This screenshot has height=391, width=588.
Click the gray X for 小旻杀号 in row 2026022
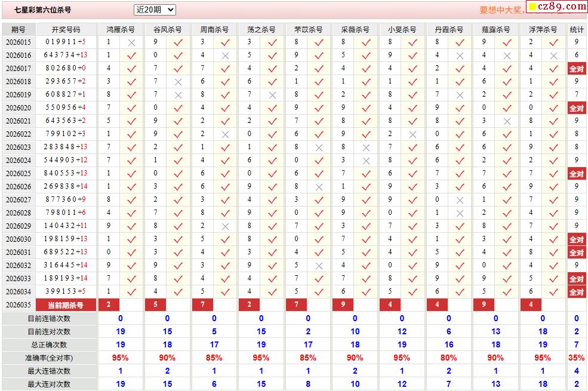point(412,134)
